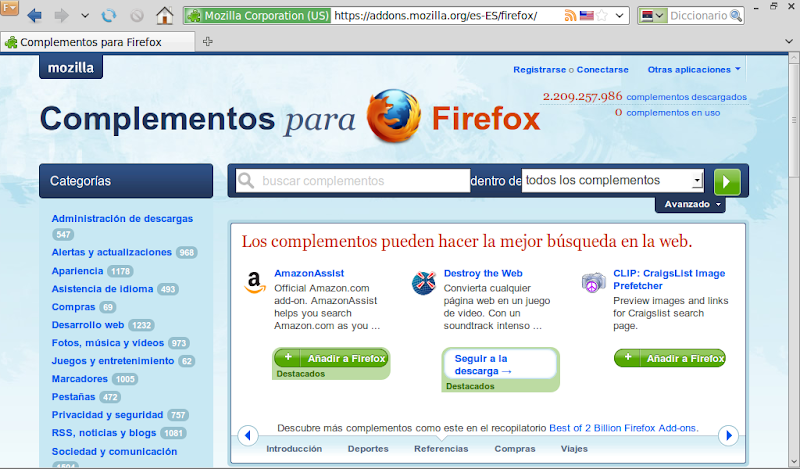Open Best of 2 Billion Firefox Add-ons link

pos(623,428)
